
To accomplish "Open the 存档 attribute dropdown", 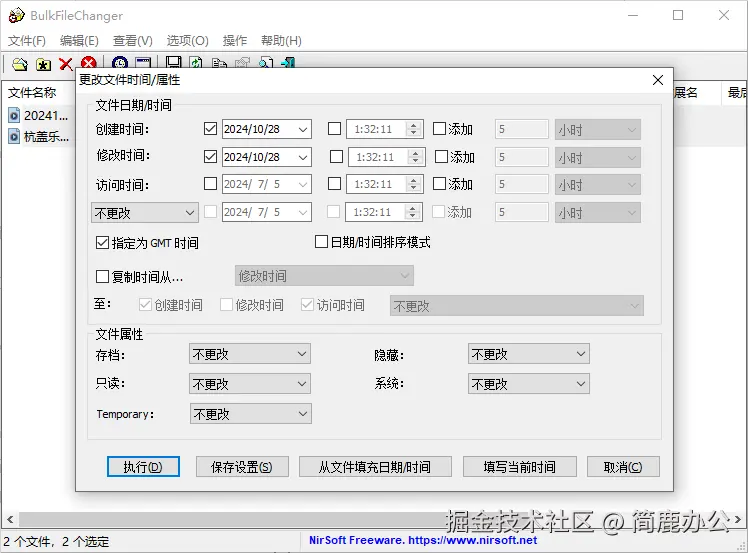I will (x=249, y=354).
